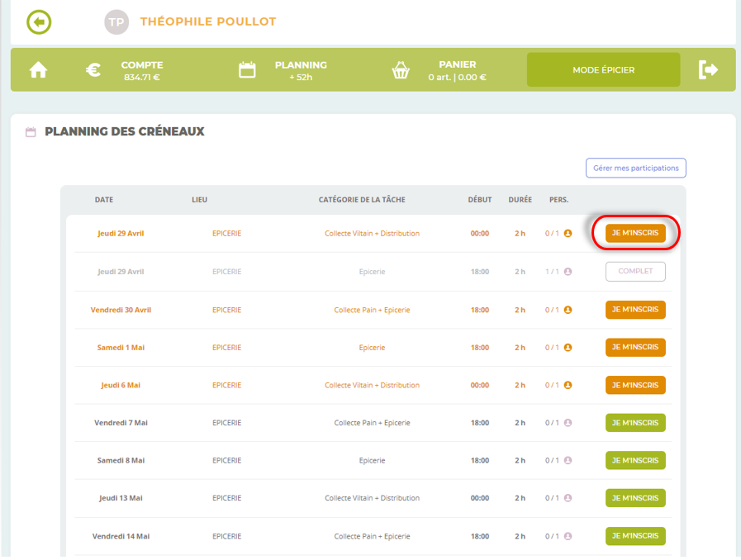This screenshot has height=560, width=741.
Task: Click the green back arrow icon
Action: point(39,22)
